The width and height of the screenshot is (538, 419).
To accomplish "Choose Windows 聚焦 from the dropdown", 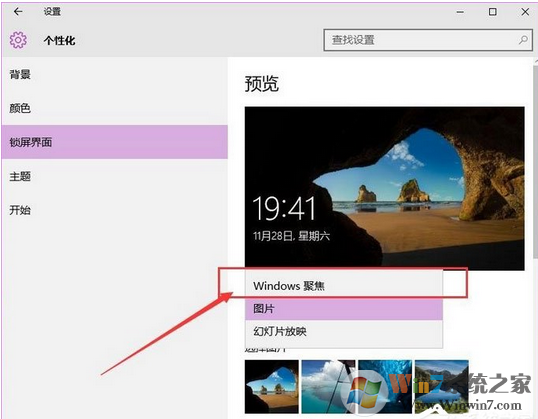I will tap(344, 286).
